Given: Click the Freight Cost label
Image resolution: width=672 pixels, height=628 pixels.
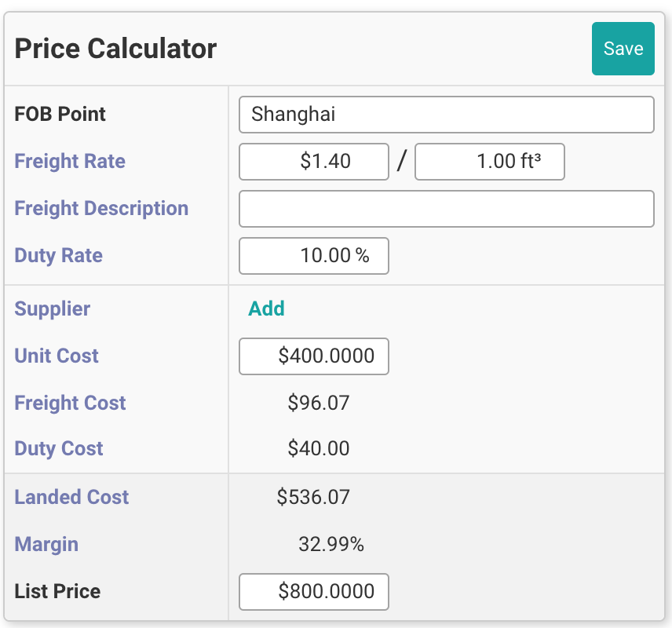Looking at the screenshot, I should coord(70,403).
